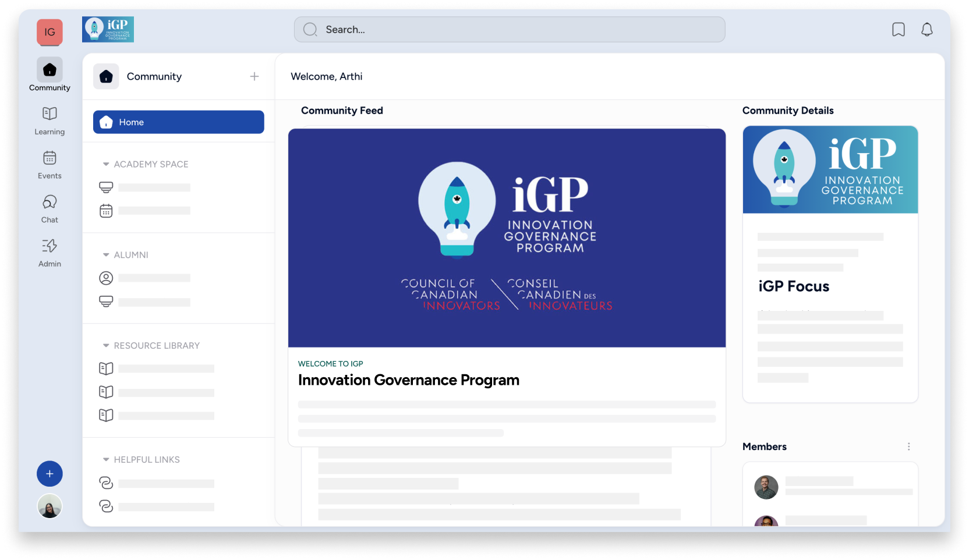Open the user profile photo in left rail
Viewport: 969px width, 560px height.
coord(49,506)
